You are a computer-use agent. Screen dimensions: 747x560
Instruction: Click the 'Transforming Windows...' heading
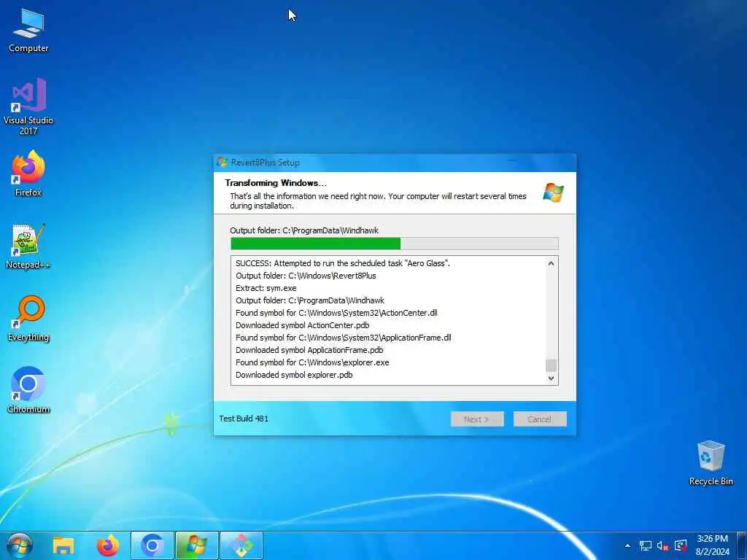tap(276, 183)
